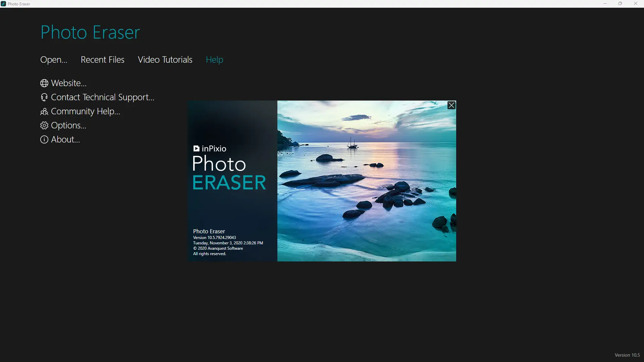Click the info icon next to About
The width and height of the screenshot is (644, 362).
[x=44, y=139]
